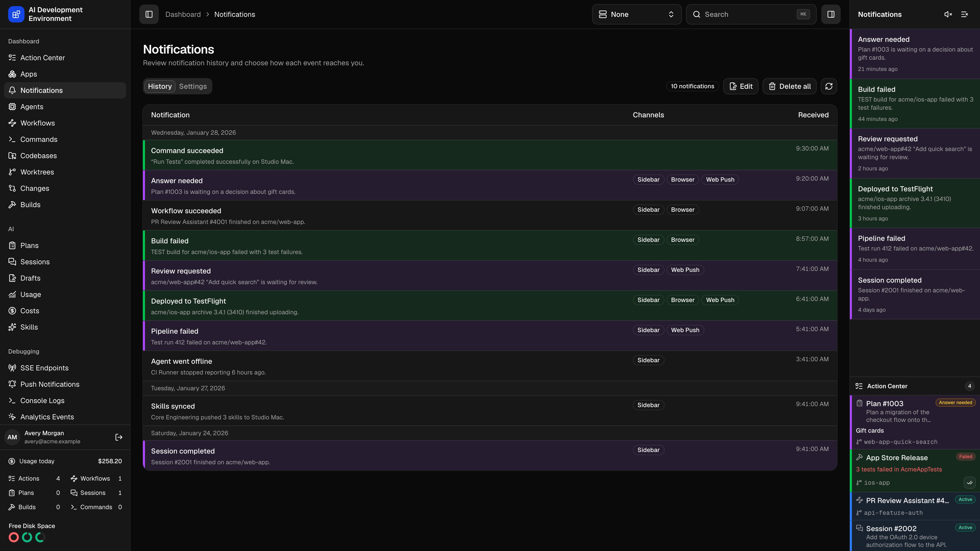Select the Command succeeded notification row
The image size is (980, 551).
coord(490,155)
